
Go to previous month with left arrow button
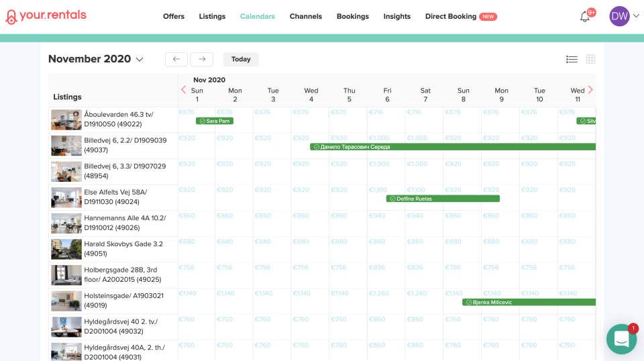(176, 59)
